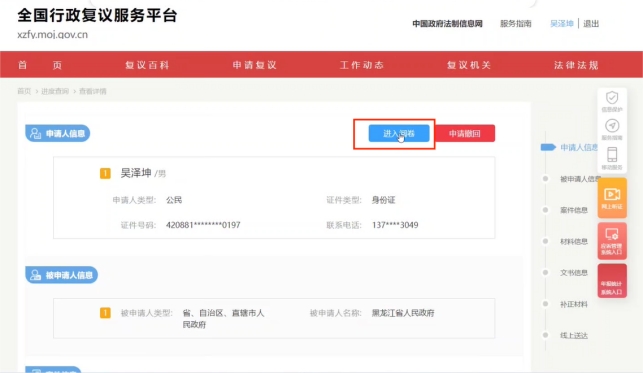Click the blue 进入阅卷 button
Image resolution: width=643 pixels, height=373 pixels.
(399, 134)
